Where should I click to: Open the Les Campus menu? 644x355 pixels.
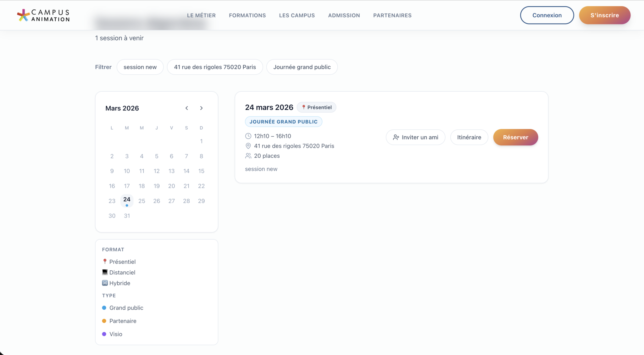pyautogui.click(x=297, y=15)
